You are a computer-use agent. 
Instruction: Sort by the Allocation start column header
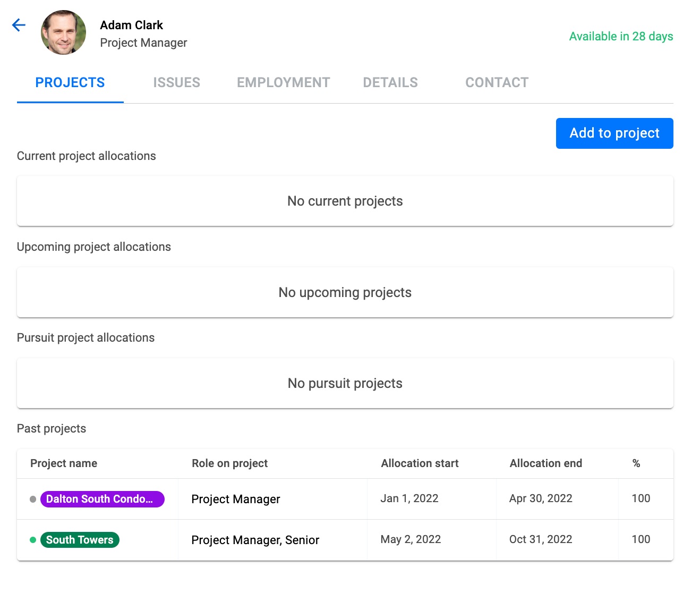point(420,463)
